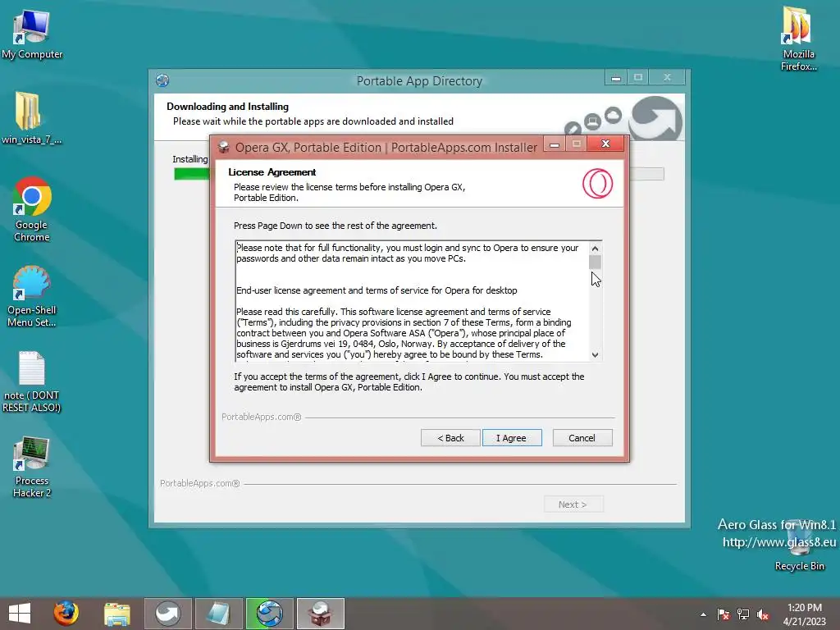The width and height of the screenshot is (840, 630).
Task: Close the Opera GX installer window
Action: click(605, 144)
